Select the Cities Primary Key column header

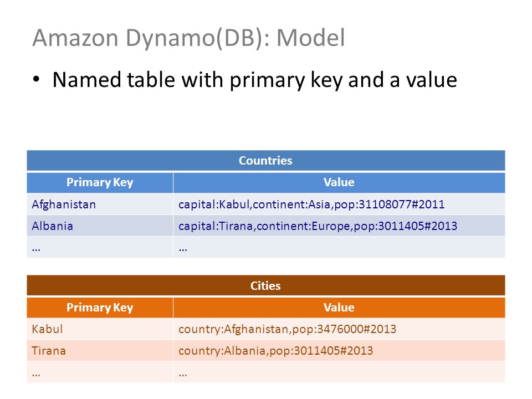(100, 308)
